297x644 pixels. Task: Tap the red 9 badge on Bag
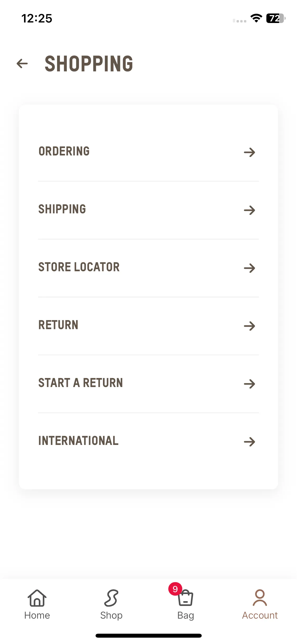(x=175, y=589)
